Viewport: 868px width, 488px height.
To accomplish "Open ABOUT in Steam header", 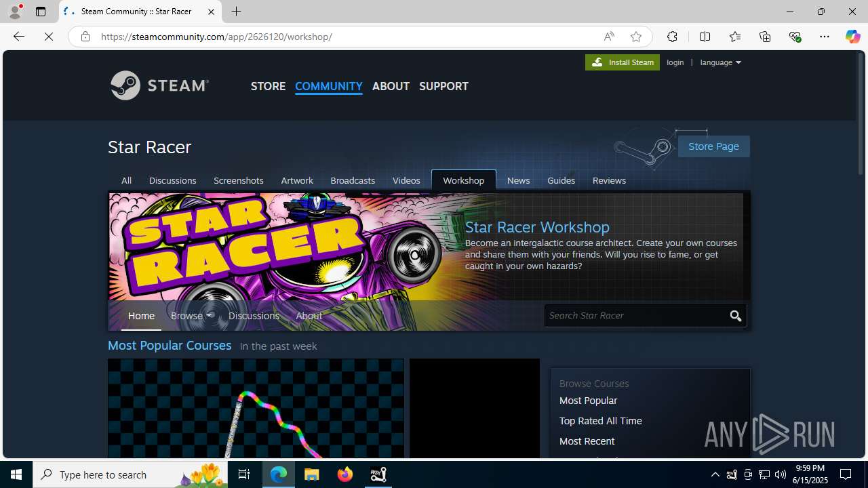I will point(391,86).
